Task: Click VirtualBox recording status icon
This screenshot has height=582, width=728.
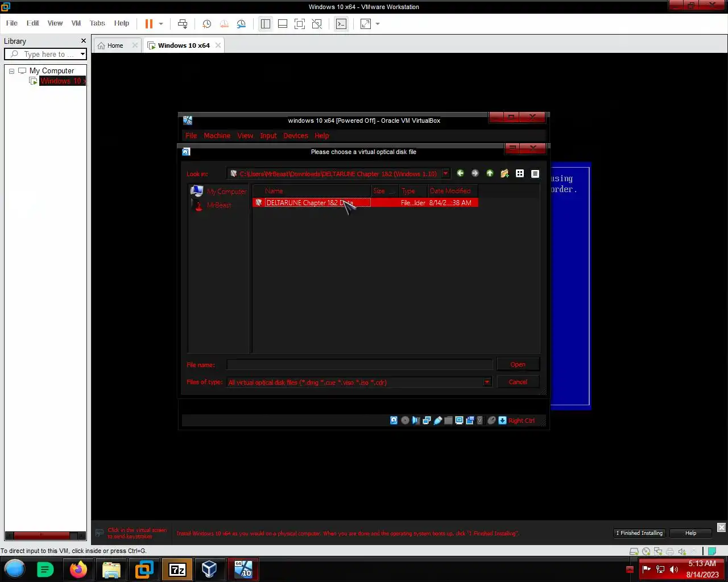Action: [x=470, y=421]
